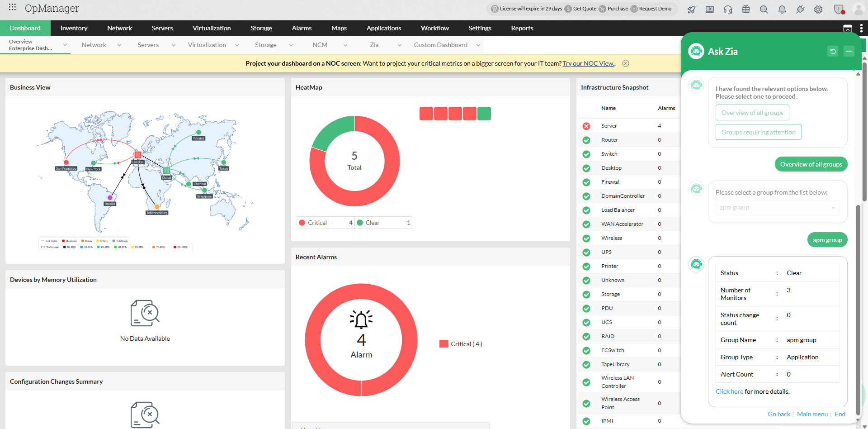Click the Get Quote dollar icon
868x429 pixels.
568,9
